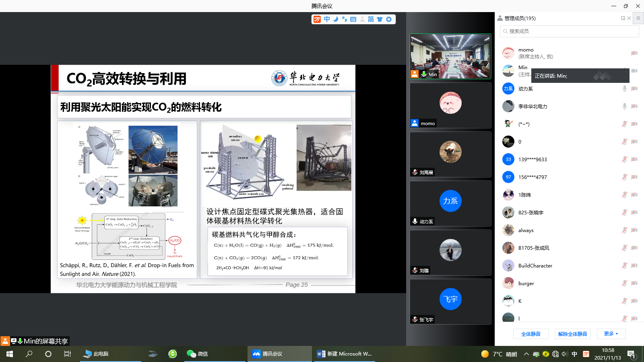The height and width of the screenshot is (362, 644).
Task: Pop out the member management panel
Action: tap(623, 18)
